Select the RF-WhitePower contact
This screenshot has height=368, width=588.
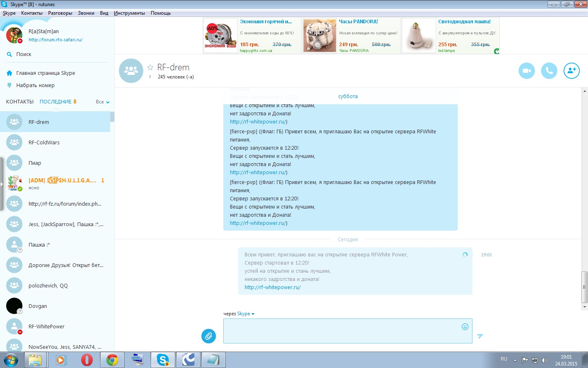[x=55, y=326]
